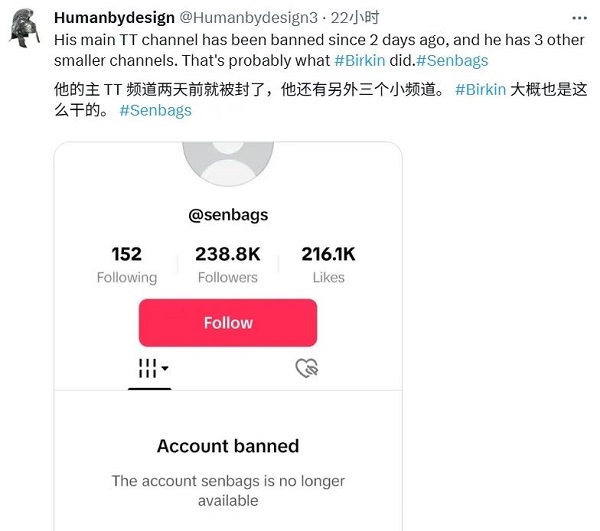The image size is (600, 531).
Task: Open the liked videos heart tab
Action: point(307,368)
